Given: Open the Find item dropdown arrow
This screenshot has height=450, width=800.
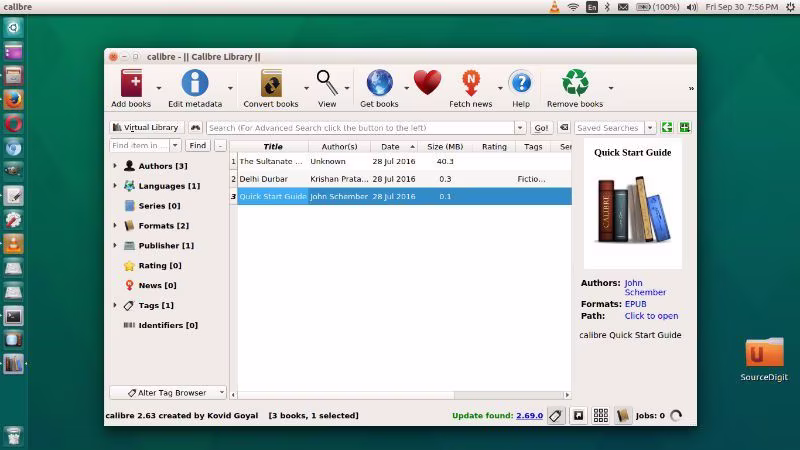Looking at the screenshot, I should tap(175, 145).
